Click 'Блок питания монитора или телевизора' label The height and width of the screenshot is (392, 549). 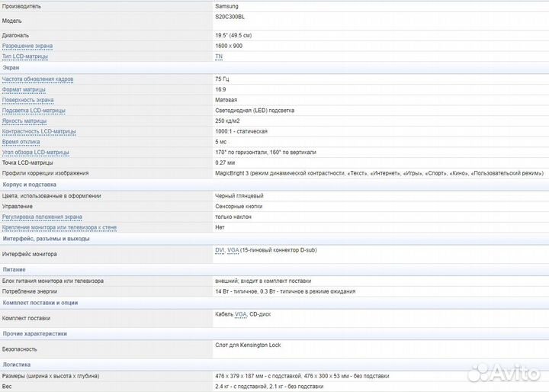(x=53, y=281)
